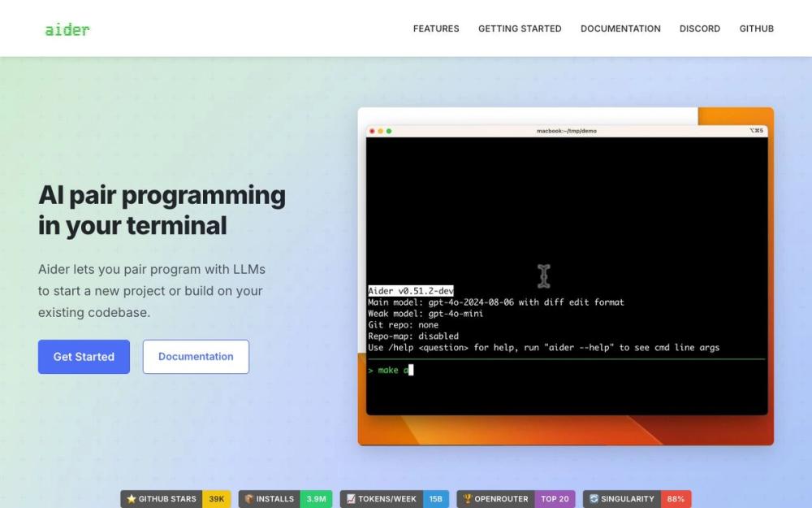Click the Aider lets you pair program paragraph
The width and height of the screenshot is (812, 508).
click(152, 291)
